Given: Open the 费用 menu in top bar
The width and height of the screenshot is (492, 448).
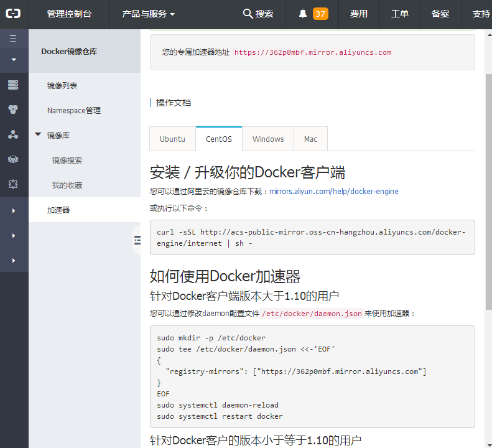Looking at the screenshot, I should point(358,14).
